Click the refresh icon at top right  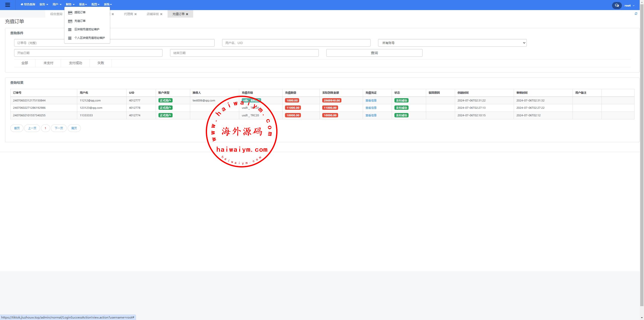(636, 14)
